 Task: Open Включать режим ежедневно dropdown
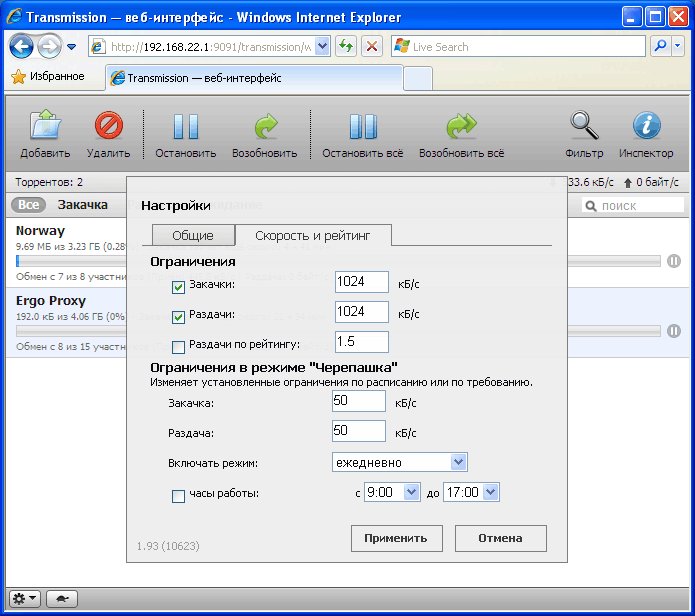tap(399, 462)
